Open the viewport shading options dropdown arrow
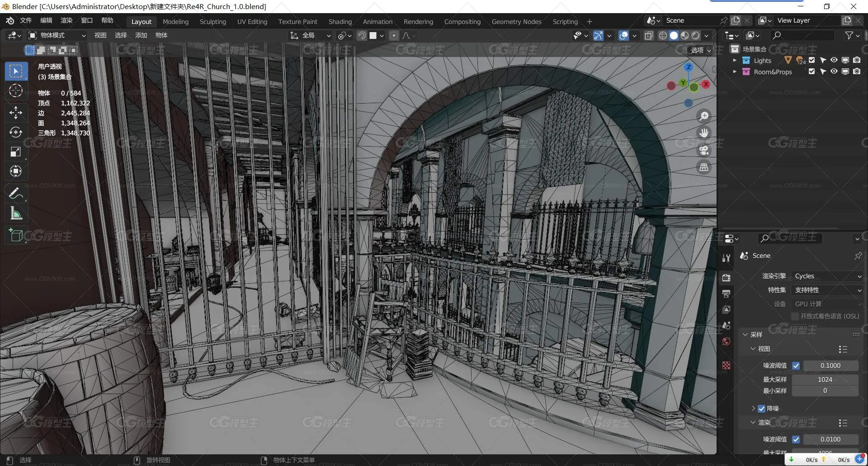The height and width of the screenshot is (466, 868). click(x=706, y=35)
